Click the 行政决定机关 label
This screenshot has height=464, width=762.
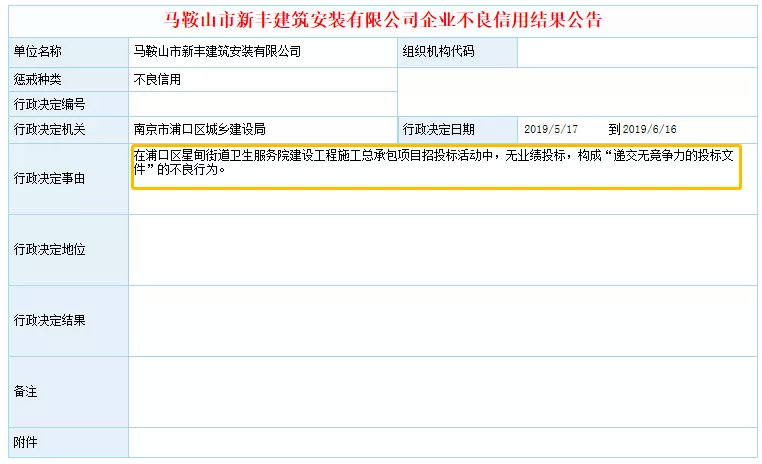[50, 129]
